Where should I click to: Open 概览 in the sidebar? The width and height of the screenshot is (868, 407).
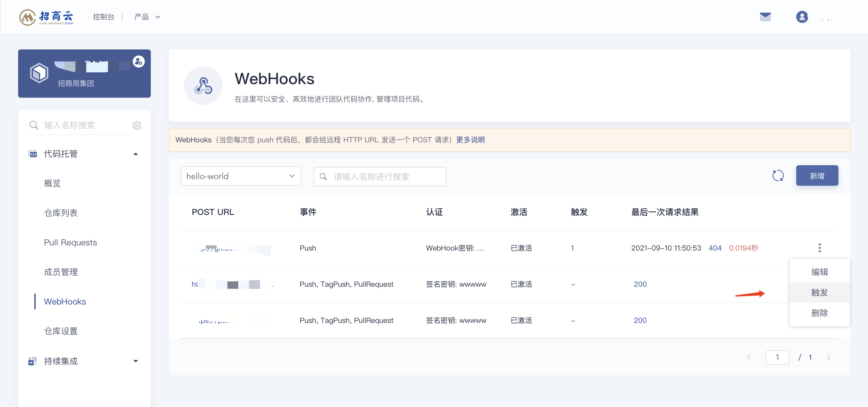(52, 183)
